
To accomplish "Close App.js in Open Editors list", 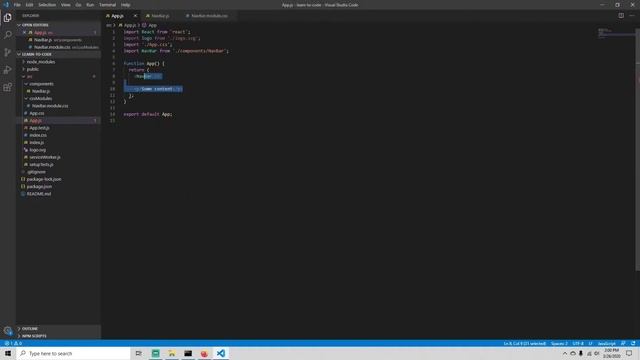I will point(24,32).
